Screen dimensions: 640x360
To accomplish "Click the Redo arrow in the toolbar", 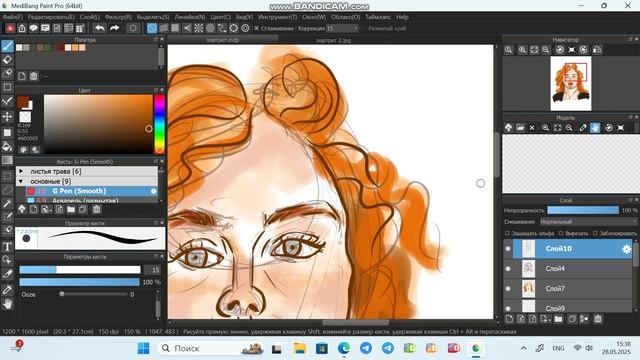I will pyautogui.click(x=115, y=28).
